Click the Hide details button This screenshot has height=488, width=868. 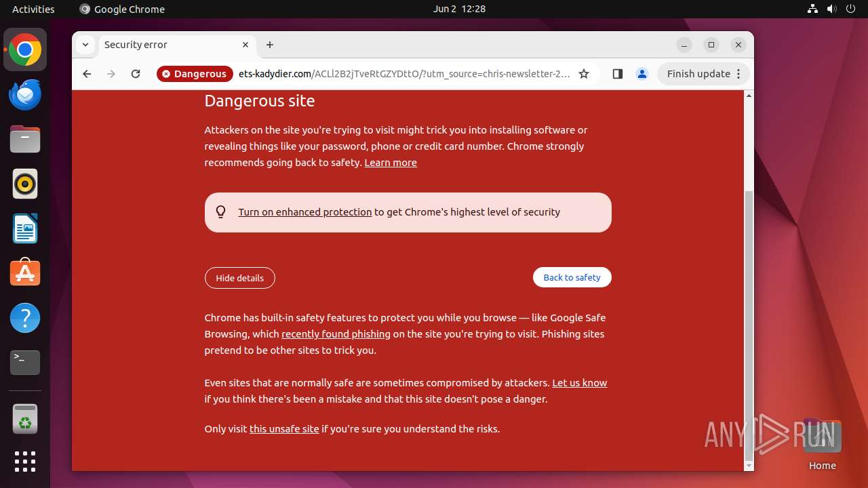pos(240,278)
